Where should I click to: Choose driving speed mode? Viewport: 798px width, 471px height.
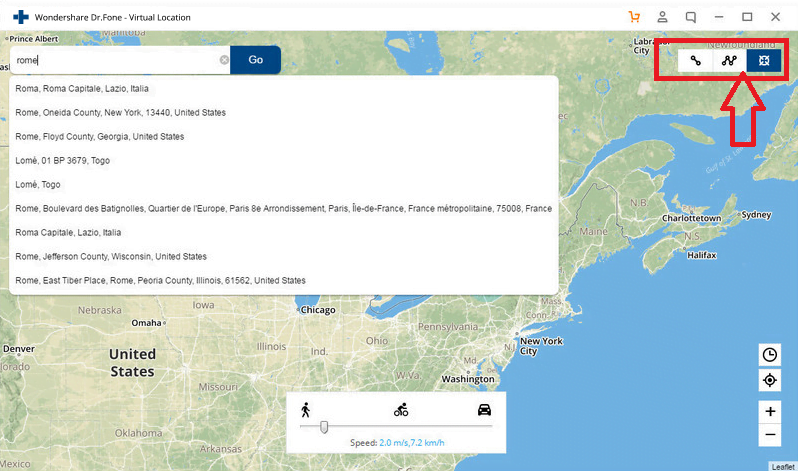[x=484, y=409]
